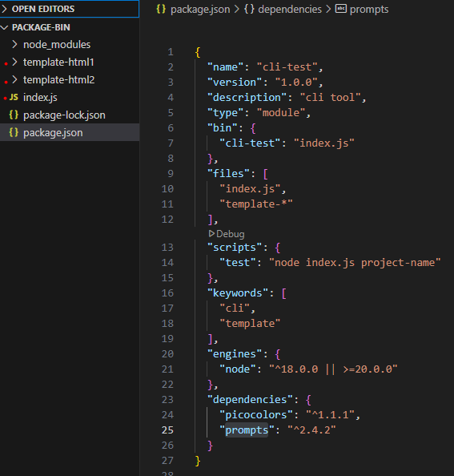Select package.json breadcrumb item
Image resolution: width=454 pixels, height=476 pixels.
pyautogui.click(x=200, y=10)
